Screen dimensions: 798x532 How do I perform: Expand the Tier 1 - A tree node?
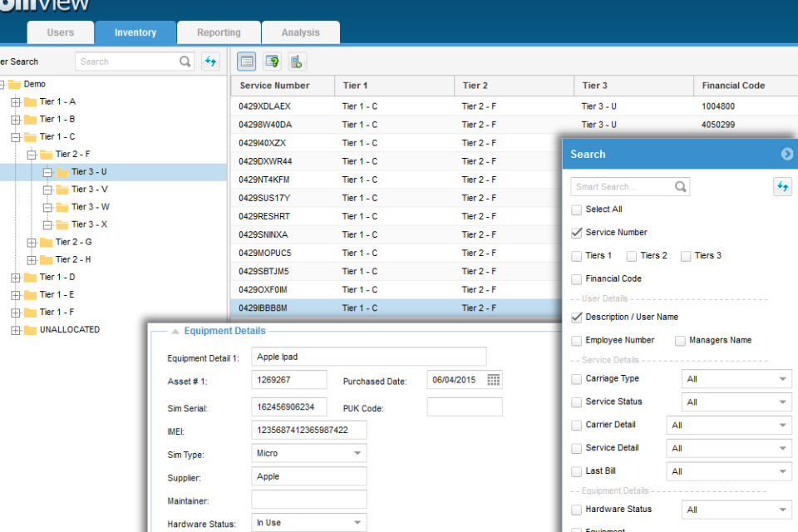16,101
